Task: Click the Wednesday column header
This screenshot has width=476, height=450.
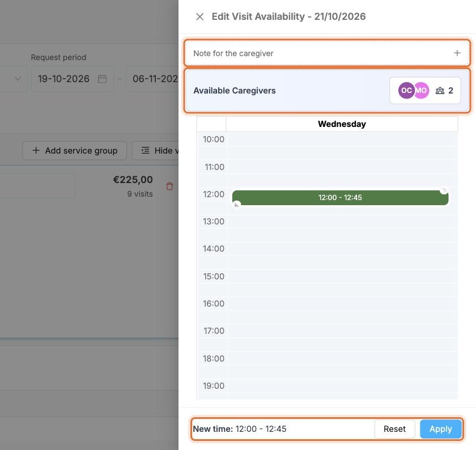Action: pyautogui.click(x=342, y=124)
